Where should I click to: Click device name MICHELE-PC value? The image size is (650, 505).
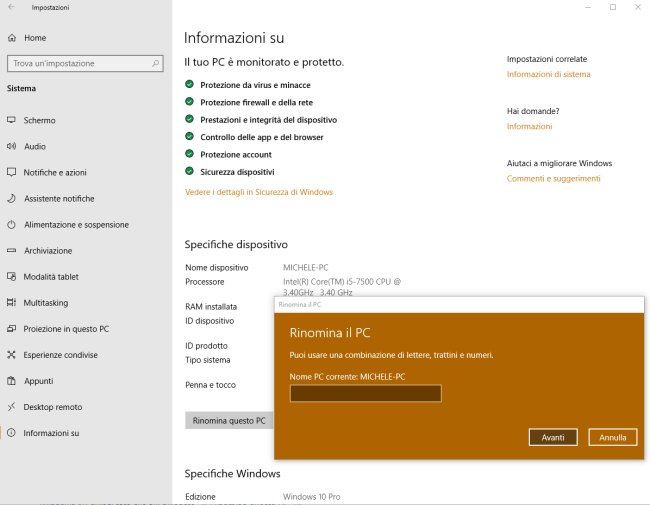click(x=306, y=267)
